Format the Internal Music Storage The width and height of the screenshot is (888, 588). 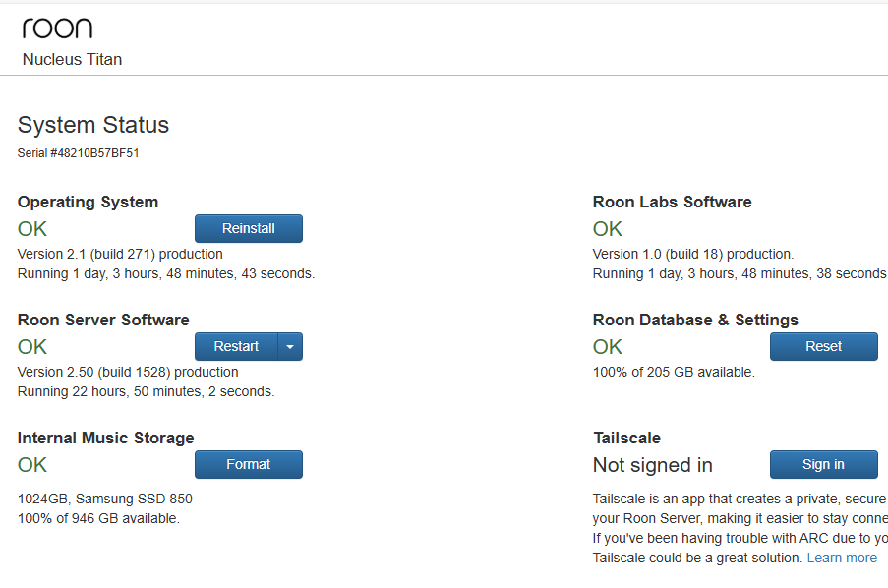point(249,464)
